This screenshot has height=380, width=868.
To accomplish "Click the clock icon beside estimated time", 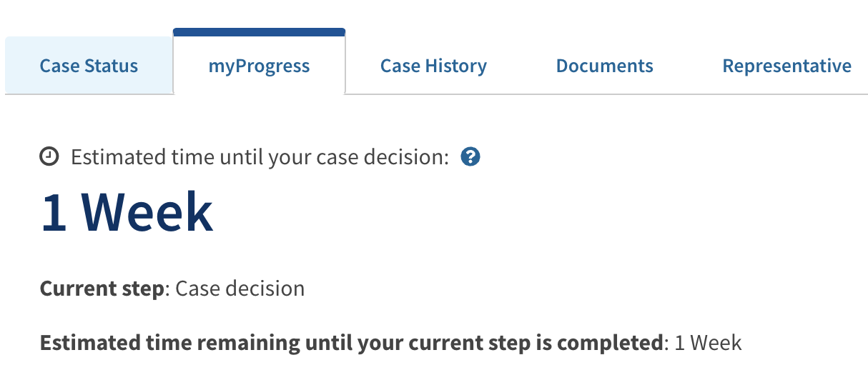I will click(x=49, y=157).
